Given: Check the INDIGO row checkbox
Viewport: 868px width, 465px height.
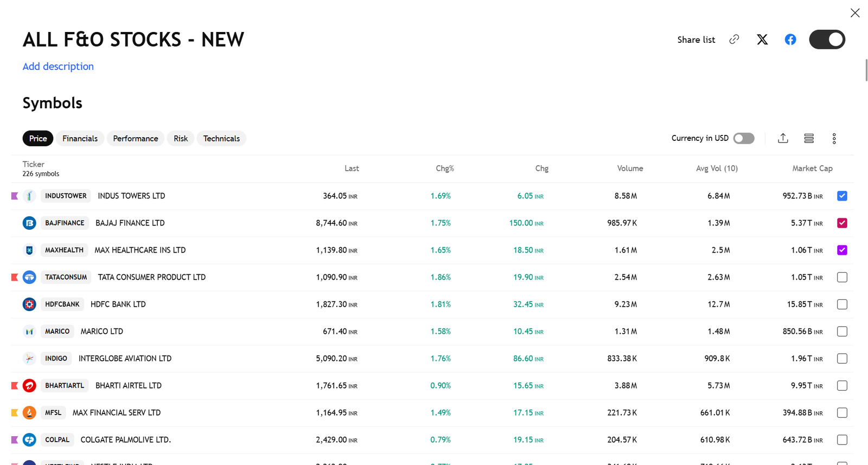Looking at the screenshot, I should (842, 358).
